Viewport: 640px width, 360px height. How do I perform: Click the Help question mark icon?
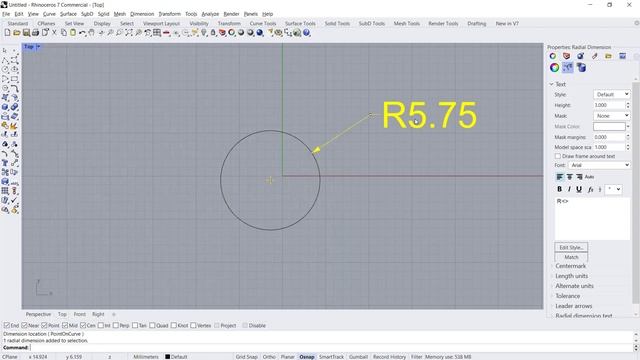[x=307, y=33]
